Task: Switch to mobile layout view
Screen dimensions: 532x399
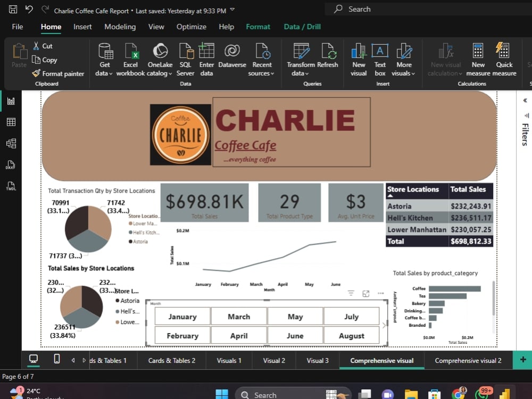Action: (x=57, y=359)
